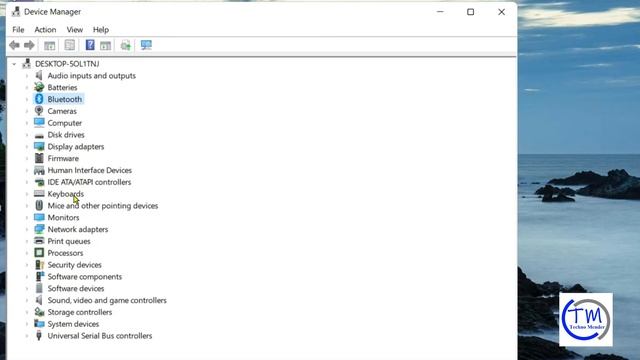Select the IDE ATA/ATAPI controllers label
Image resolution: width=640 pixels, height=360 pixels.
(x=89, y=182)
